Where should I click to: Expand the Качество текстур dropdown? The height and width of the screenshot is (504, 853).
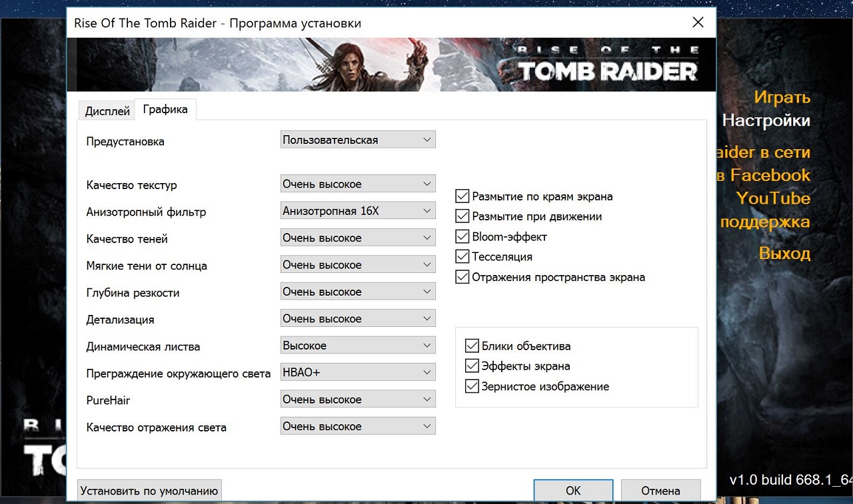pos(358,184)
